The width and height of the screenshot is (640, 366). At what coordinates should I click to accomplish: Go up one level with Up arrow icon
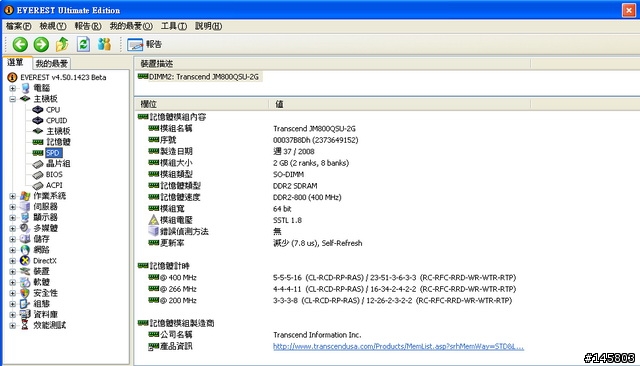[x=62, y=44]
